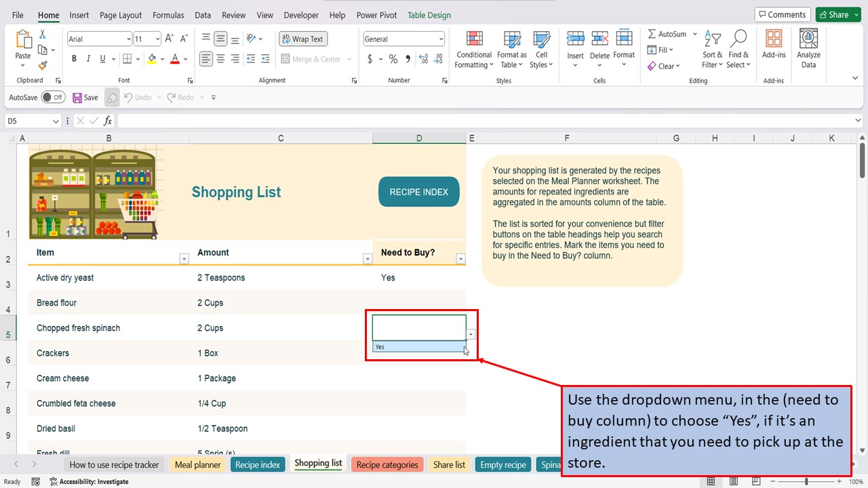Toggle Wrap Text on selected cell
Image resolution: width=868 pixels, height=488 pixels.
pyautogui.click(x=302, y=39)
